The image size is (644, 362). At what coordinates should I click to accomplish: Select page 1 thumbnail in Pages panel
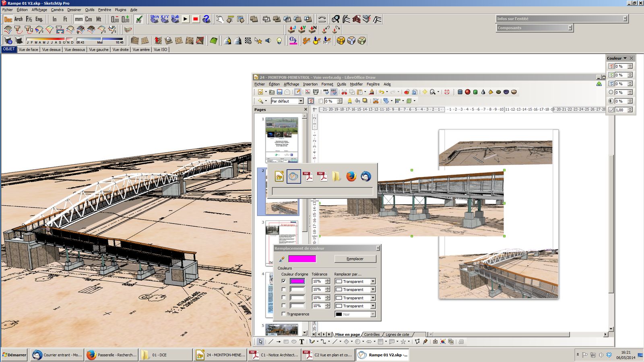(282, 140)
